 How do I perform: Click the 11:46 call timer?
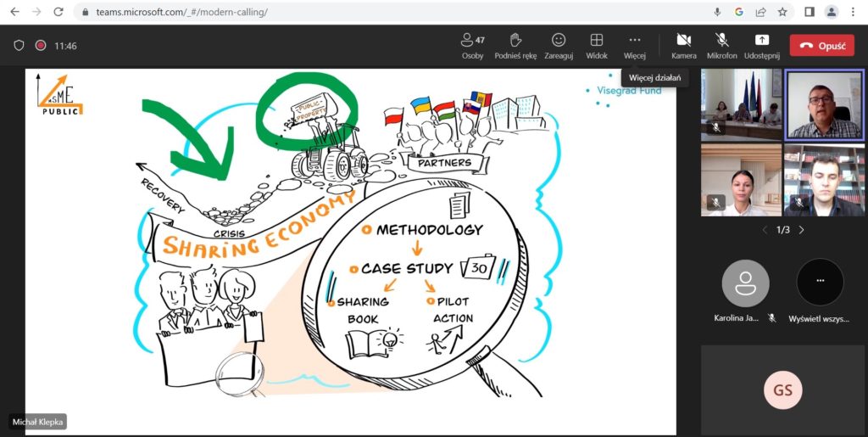(x=65, y=46)
